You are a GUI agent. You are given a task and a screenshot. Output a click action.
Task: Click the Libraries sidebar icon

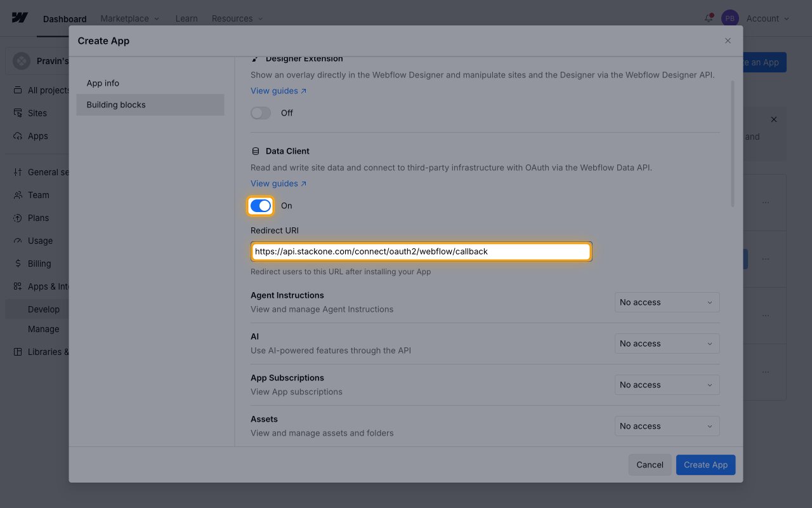18,352
